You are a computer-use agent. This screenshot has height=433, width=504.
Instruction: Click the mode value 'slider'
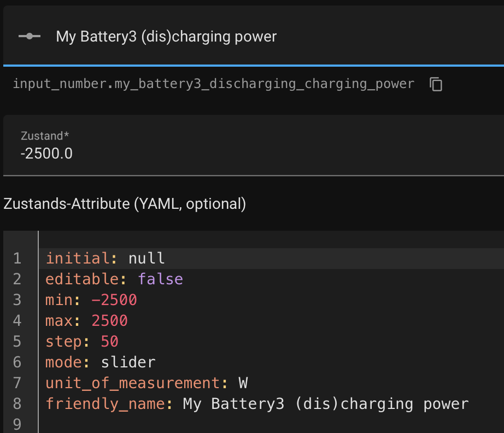(128, 362)
